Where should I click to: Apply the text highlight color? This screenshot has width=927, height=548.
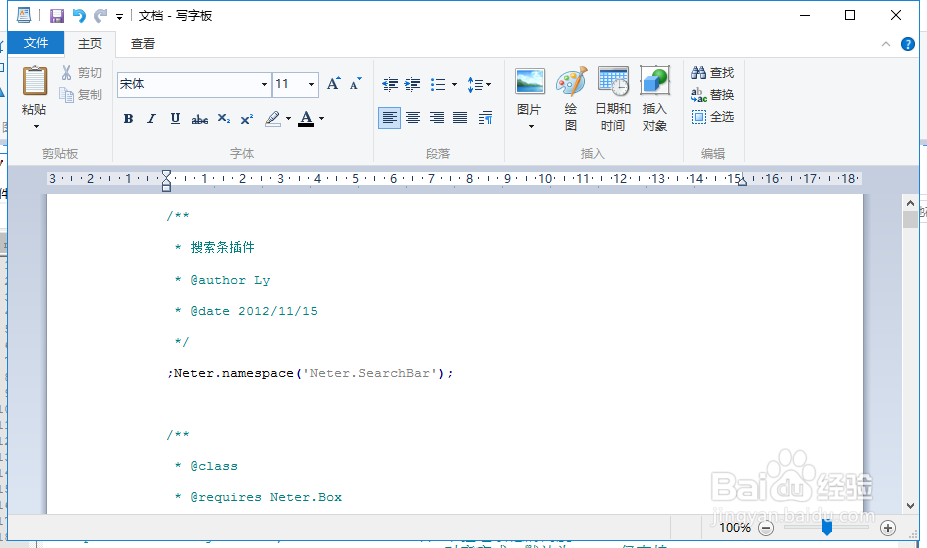coord(273,119)
